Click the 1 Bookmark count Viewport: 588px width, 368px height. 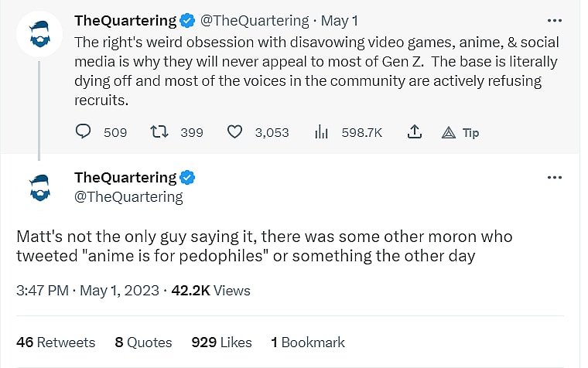pos(308,342)
